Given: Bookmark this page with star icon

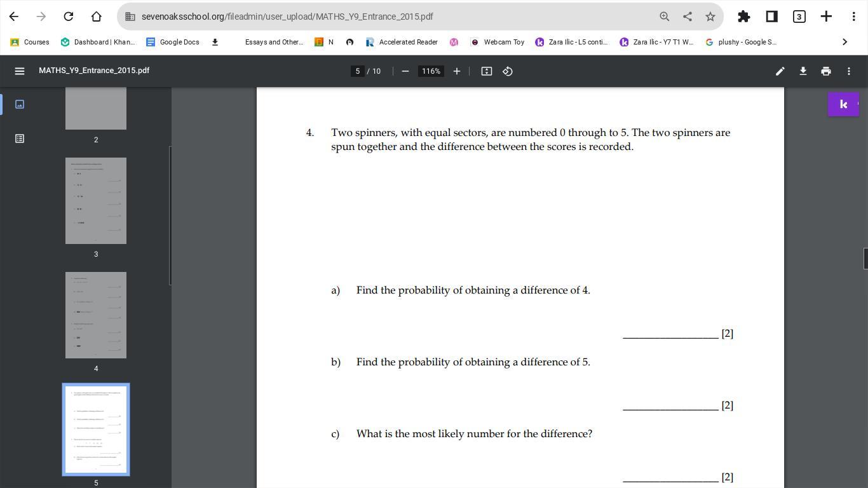Looking at the screenshot, I should [x=710, y=17].
